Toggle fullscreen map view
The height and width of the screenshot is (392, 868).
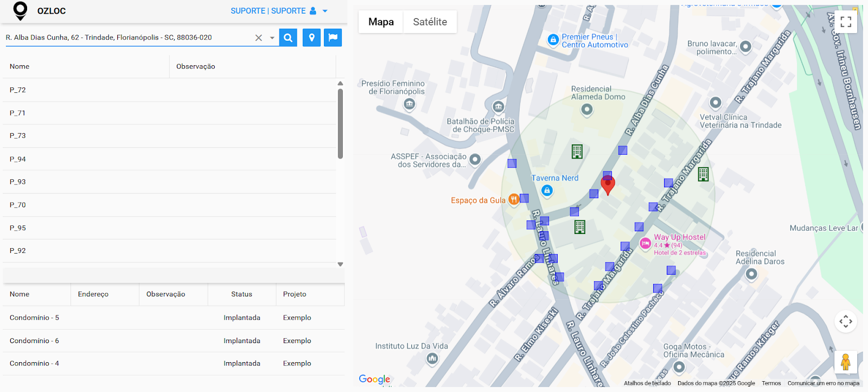[846, 22]
